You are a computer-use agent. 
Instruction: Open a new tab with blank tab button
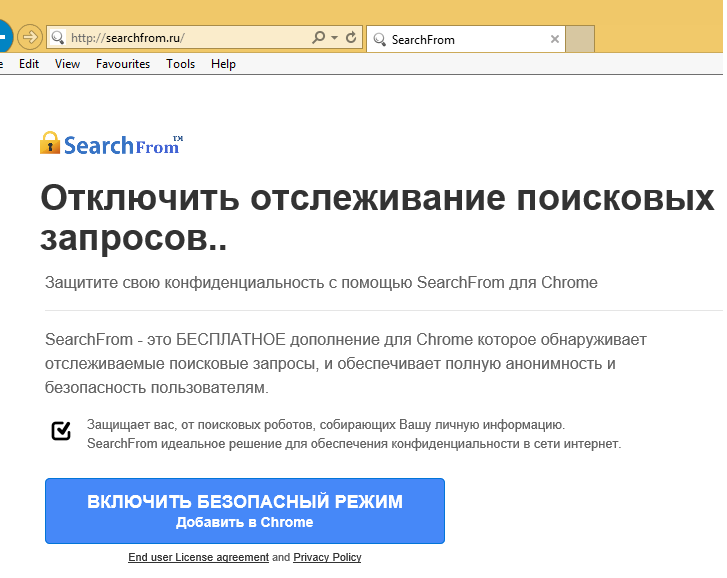pos(580,39)
